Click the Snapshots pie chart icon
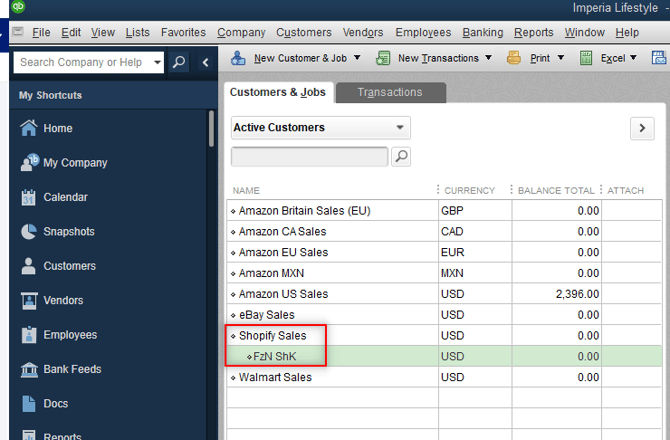Screen dimensions: 670x440 28,232
